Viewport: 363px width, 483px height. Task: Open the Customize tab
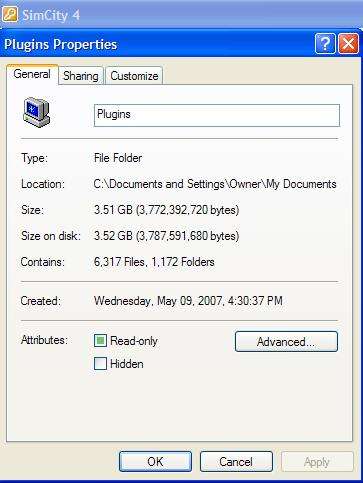[x=134, y=76]
